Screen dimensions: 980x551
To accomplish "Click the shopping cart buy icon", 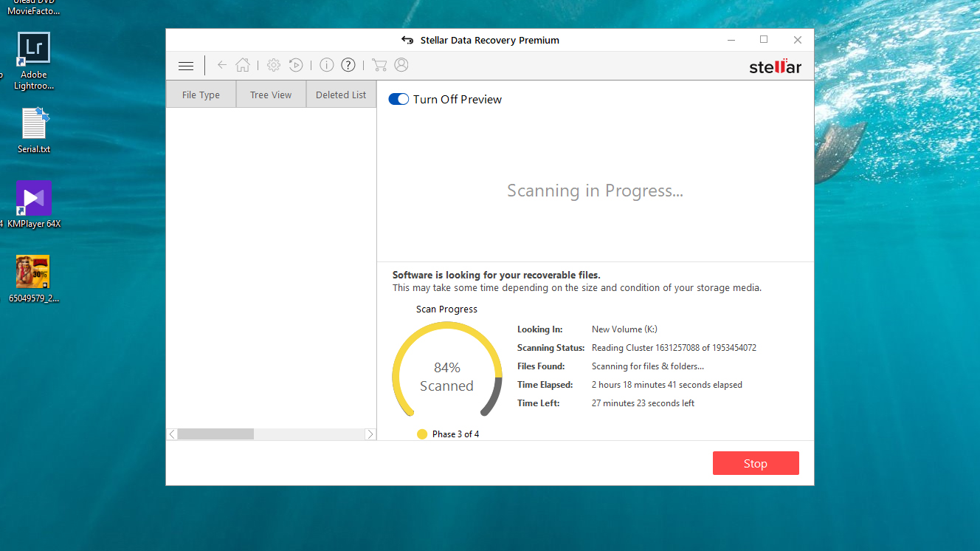I will [x=379, y=65].
